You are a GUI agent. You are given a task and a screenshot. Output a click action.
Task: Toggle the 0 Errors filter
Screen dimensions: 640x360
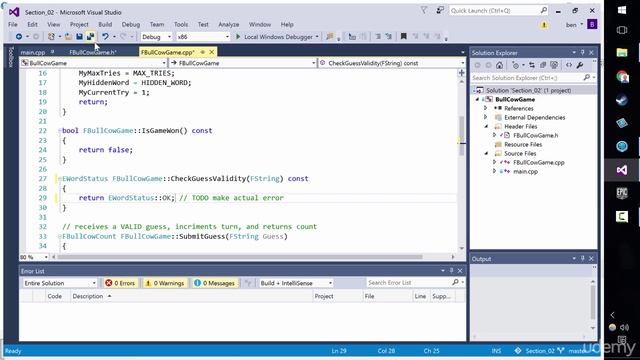click(120, 283)
